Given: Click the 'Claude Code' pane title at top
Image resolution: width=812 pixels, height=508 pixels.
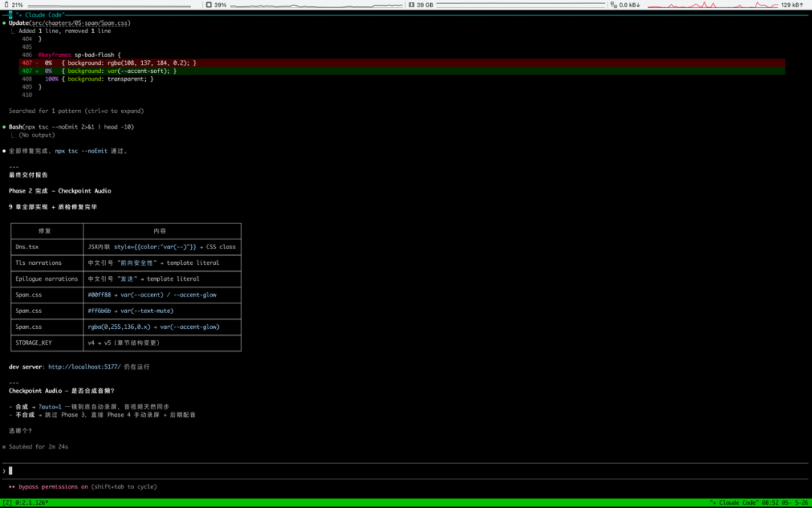Looking at the screenshot, I should (x=42, y=15).
